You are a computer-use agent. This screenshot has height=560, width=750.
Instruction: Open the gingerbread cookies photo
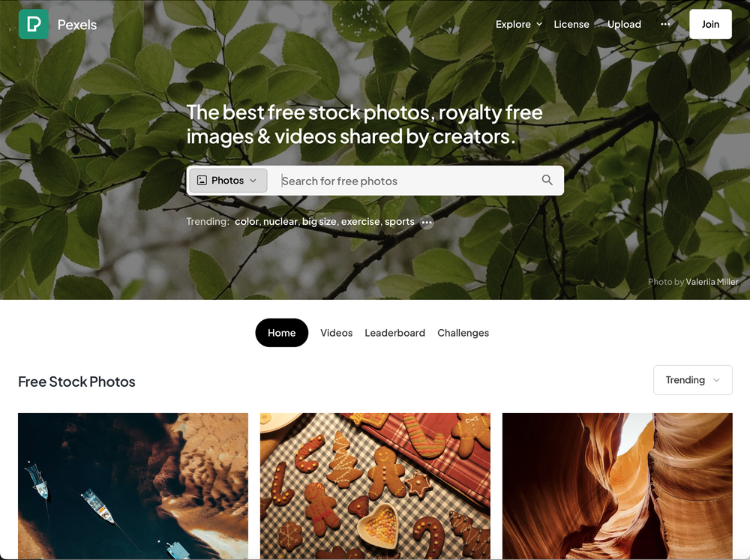tap(375, 486)
